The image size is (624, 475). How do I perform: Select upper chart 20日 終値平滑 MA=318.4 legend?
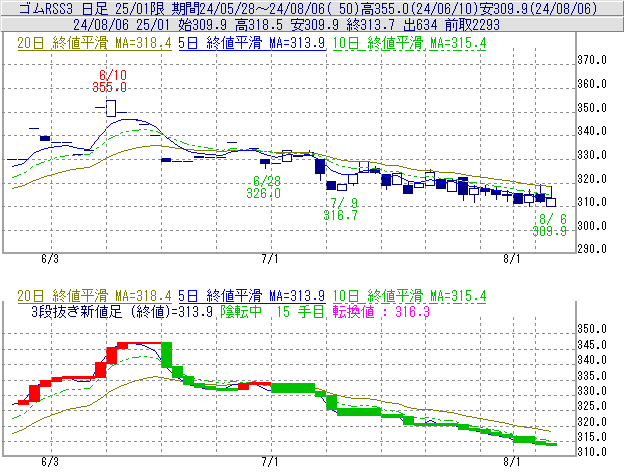click(x=94, y=43)
